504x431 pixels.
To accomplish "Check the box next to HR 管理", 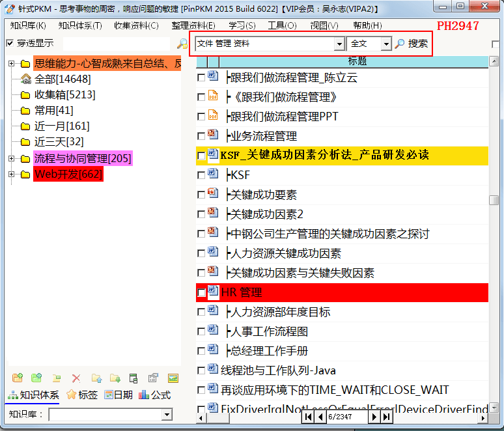I will [201, 292].
